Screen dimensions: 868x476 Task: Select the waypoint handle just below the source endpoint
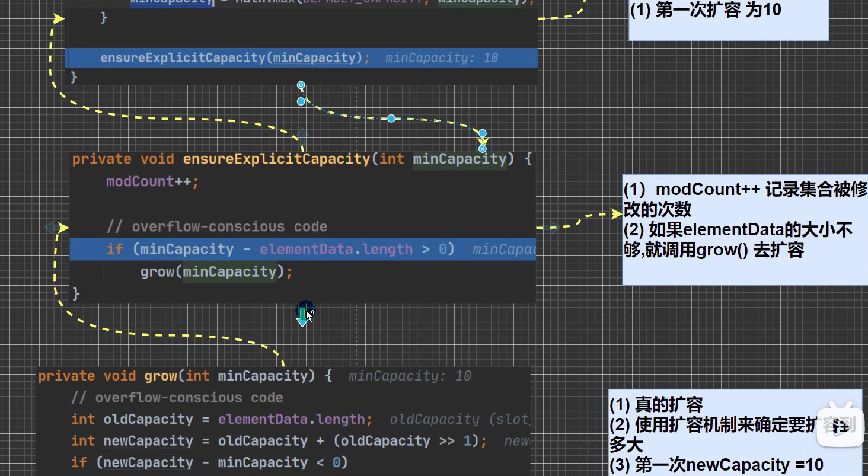[301, 101]
